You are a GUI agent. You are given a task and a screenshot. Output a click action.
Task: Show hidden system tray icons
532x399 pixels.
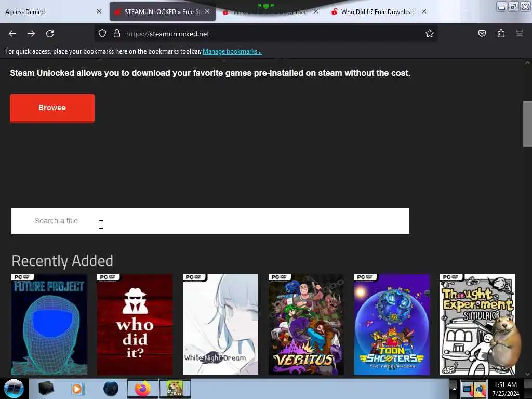pyautogui.click(x=454, y=389)
